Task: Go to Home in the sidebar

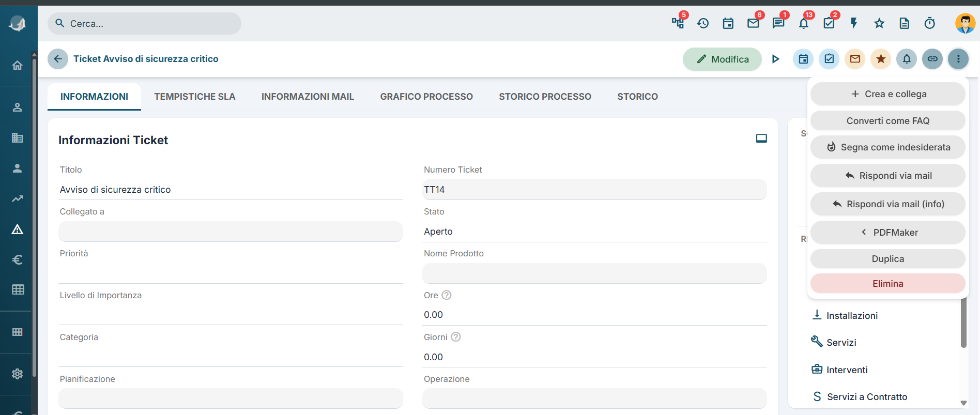Action: click(x=18, y=65)
